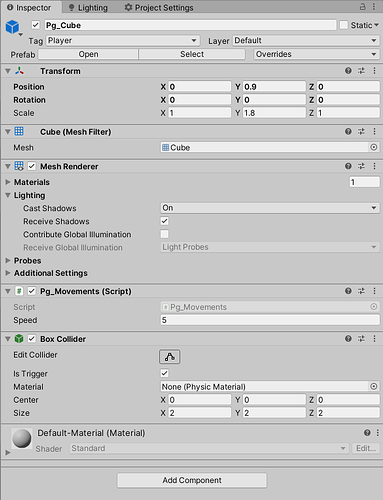Click the Mesh field object picker circle
Screen dimensions: 383x500
[374, 147]
